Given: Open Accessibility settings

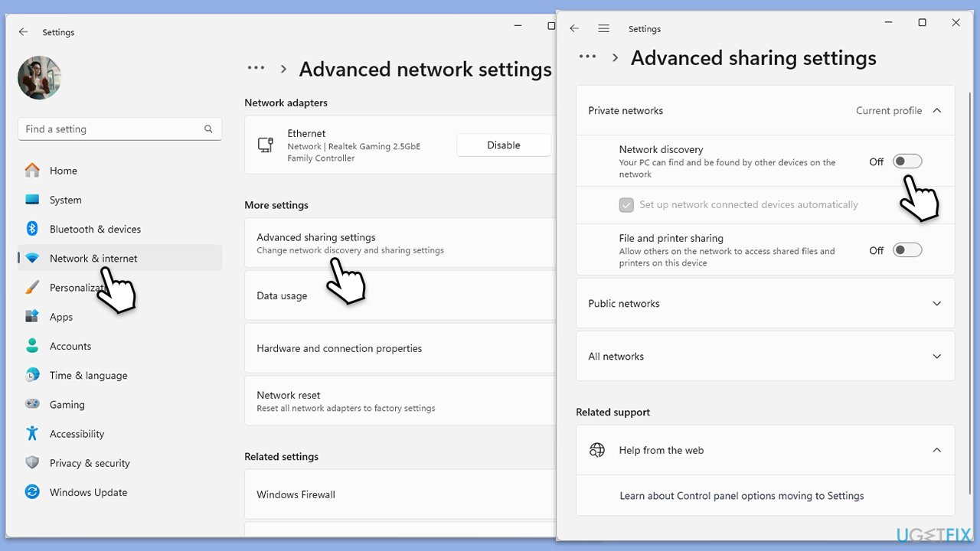Looking at the screenshot, I should (x=119, y=434).
